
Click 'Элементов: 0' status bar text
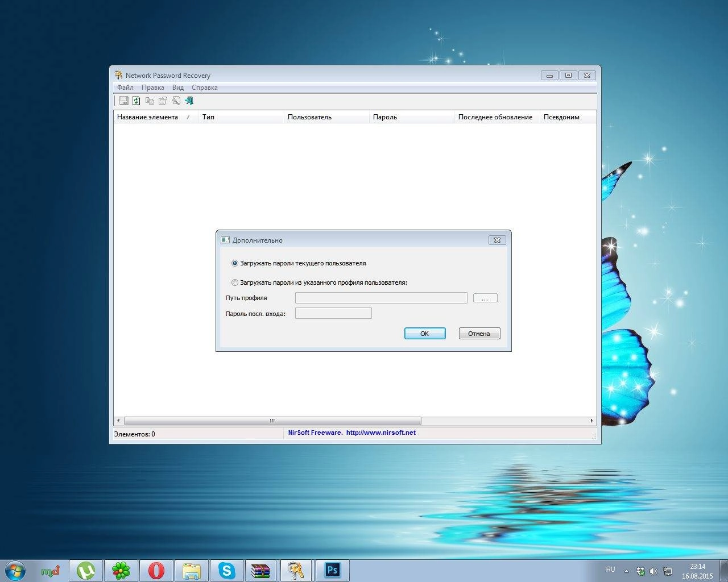coord(135,434)
